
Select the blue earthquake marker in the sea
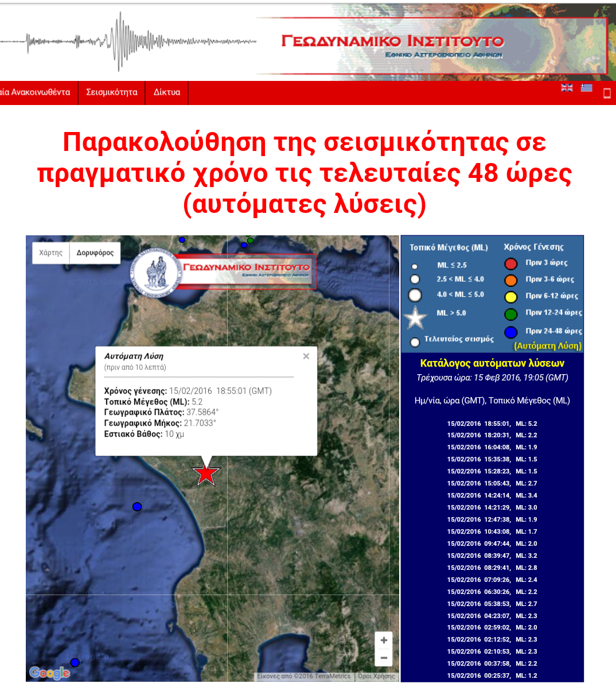point(137,507)
